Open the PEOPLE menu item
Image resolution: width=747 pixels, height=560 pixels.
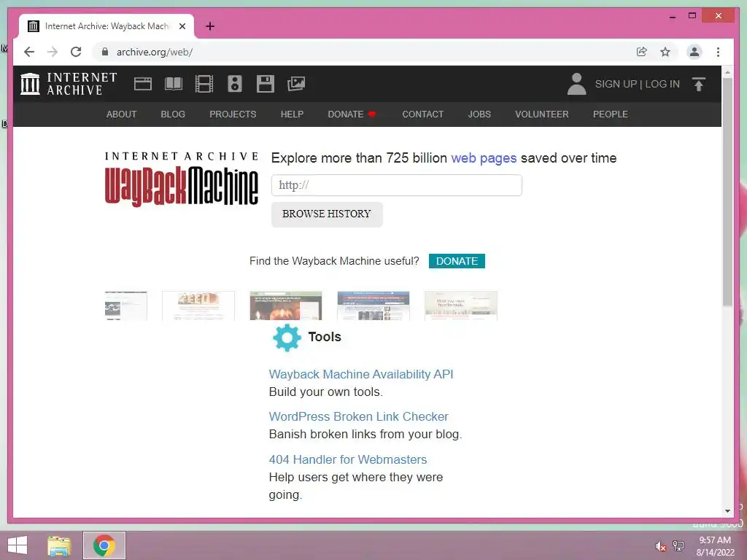[611, 114]
